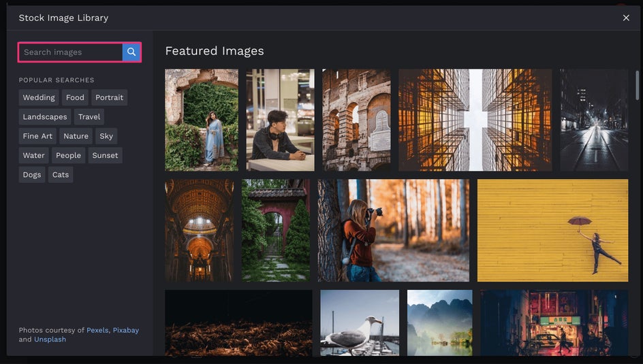
Task: Select the neon night street shop thumbnail
Action: click(x=554, y=322)
